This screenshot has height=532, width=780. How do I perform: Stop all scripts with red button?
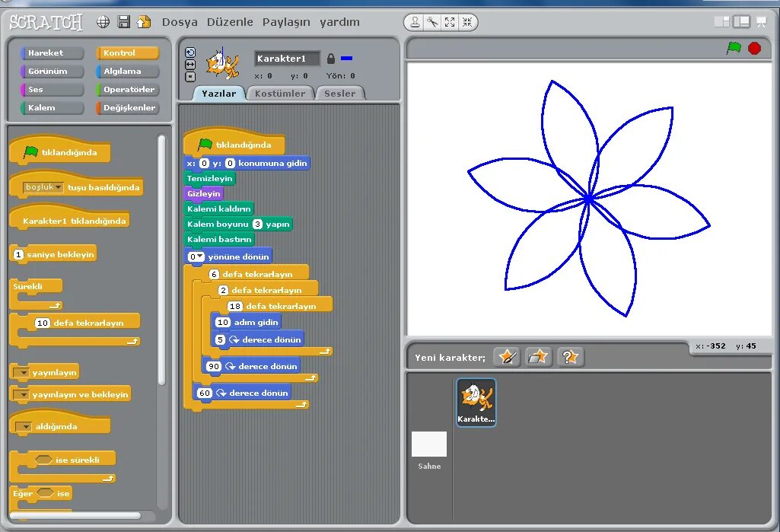(x=755, y=48)
